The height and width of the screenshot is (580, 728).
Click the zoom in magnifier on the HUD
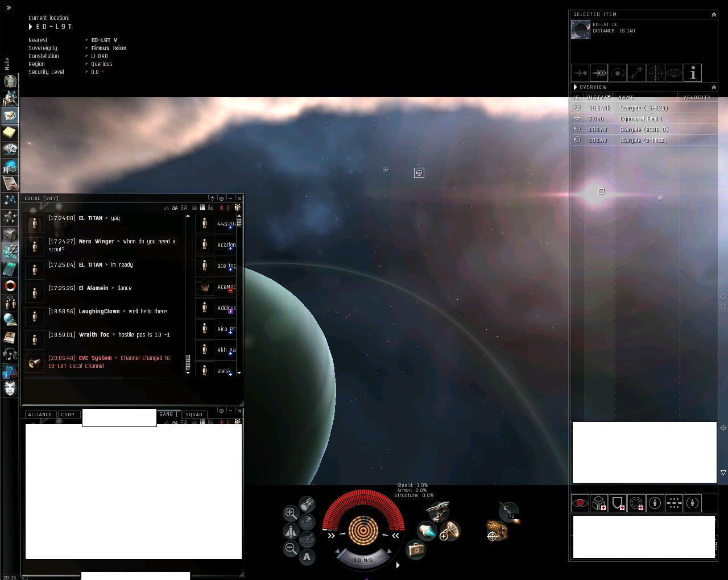(x=290, y=513)
